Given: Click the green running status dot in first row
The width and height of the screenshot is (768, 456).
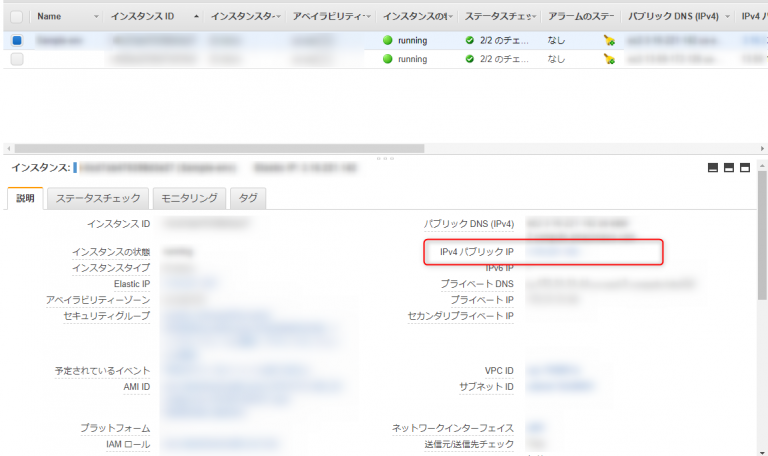Looking at the screenshot, I should click(388, 41).
